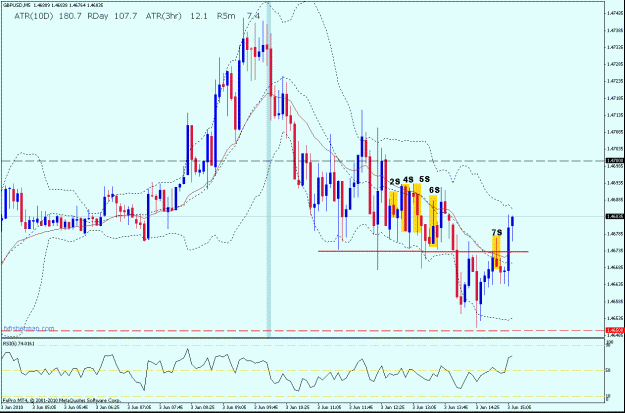The height and width of the screenshot is (413, 625).
Task: Select the red dashed line near chart bottom
Action: [303, 330]
